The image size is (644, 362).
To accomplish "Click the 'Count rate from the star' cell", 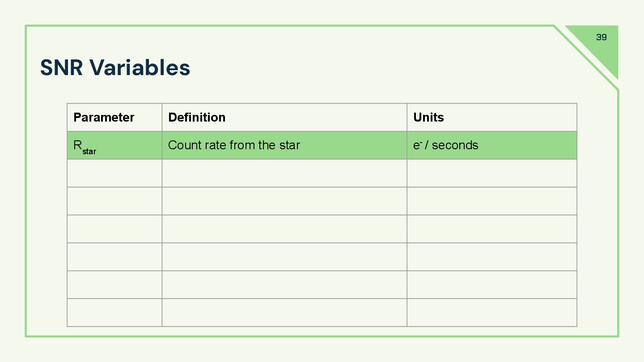I will (x=284, y=145).
